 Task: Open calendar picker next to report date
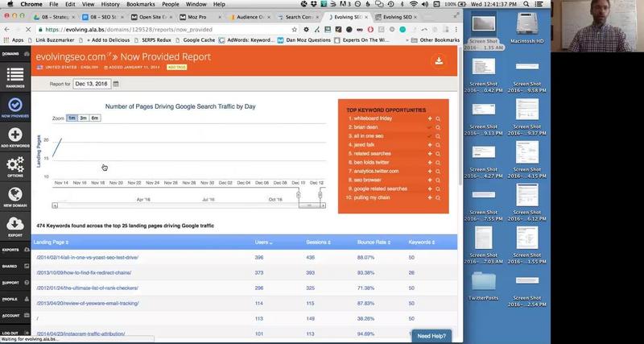pos(116,84)
